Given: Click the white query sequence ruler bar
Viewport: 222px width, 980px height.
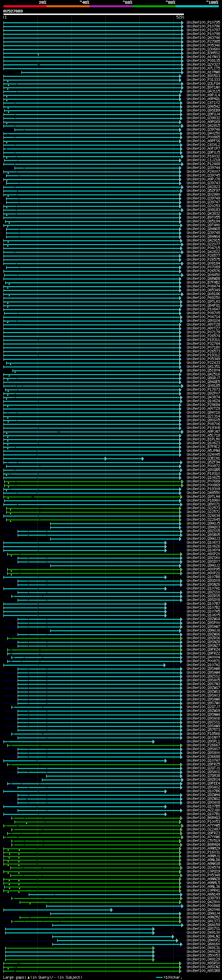Looking at the screenshot, I should click(94, 15).
